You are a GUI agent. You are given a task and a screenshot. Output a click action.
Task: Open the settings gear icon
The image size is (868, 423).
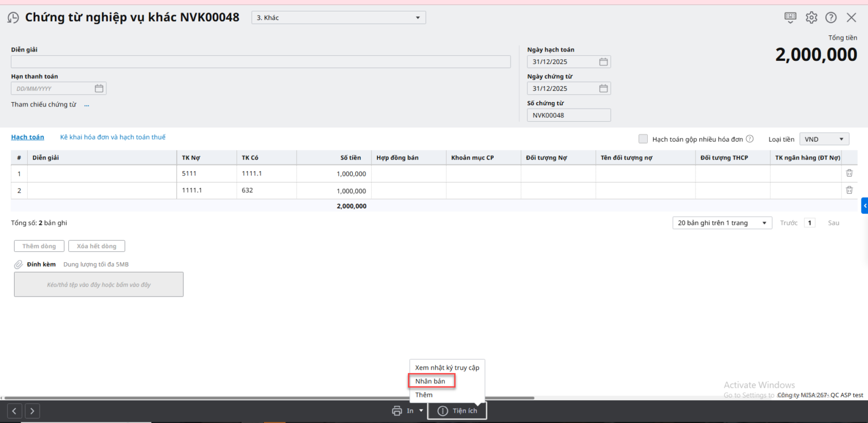[811, 17]
